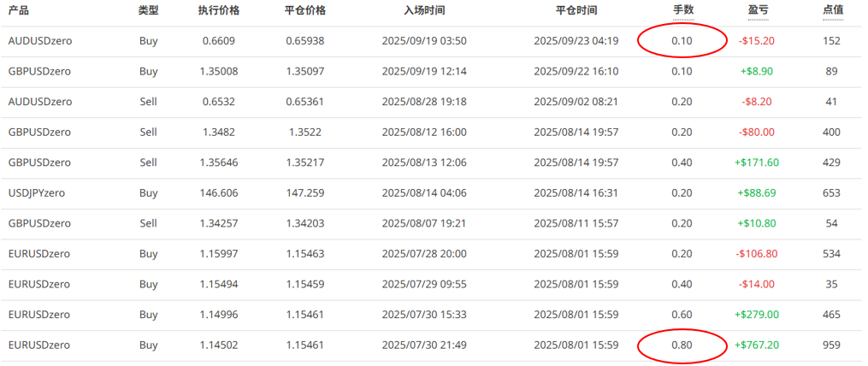Click the -$106.80 loss value
Viewport: 868px width, 366px height.
756,254
